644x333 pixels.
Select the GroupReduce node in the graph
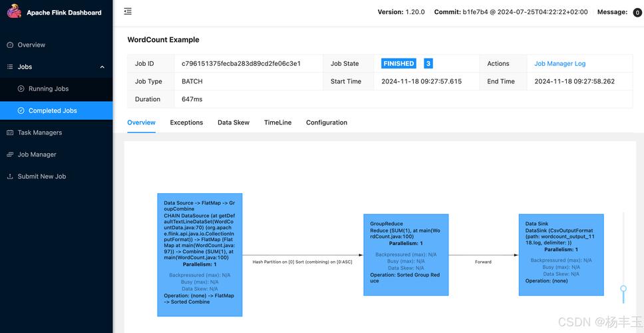coord(406,255)
